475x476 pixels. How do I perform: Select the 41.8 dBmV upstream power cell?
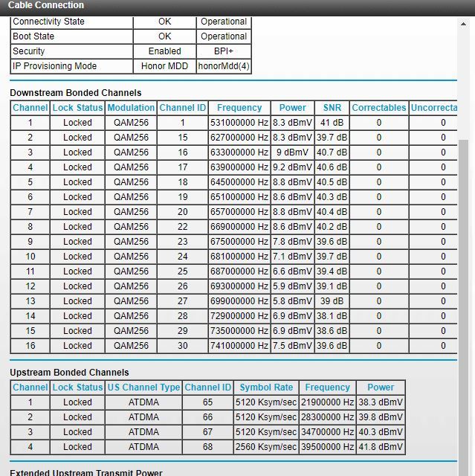click(381, 447)
